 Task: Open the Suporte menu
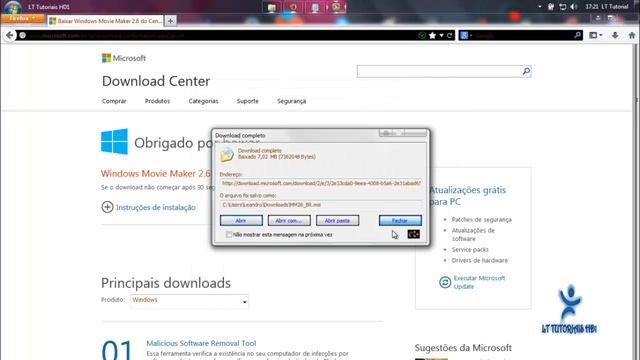[247, 101]
